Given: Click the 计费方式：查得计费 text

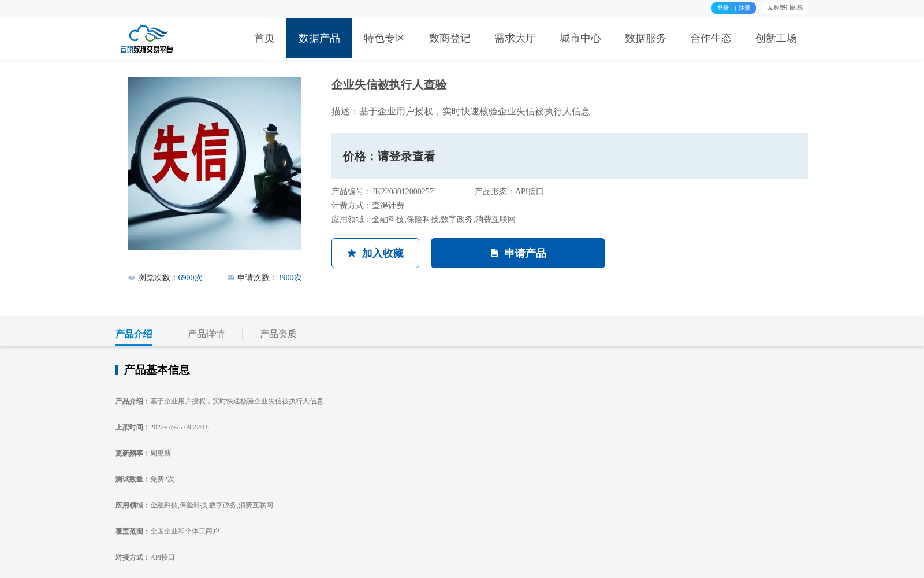Looking at the screenshot, I should click(368, 206).
